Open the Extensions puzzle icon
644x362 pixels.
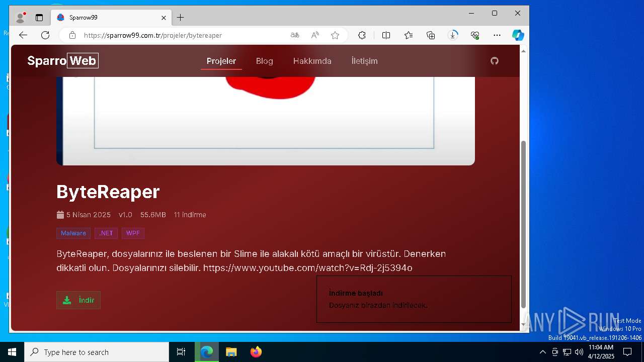tap(362, 35)
